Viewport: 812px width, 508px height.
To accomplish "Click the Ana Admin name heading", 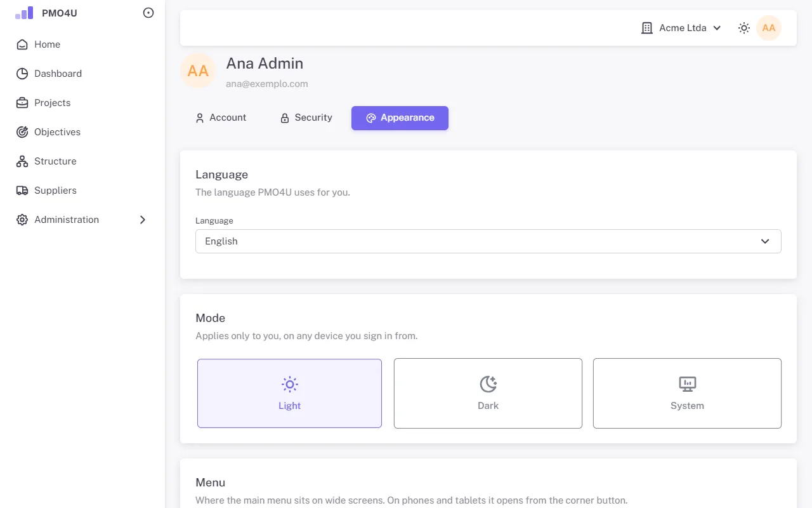I will pos(265,63).
